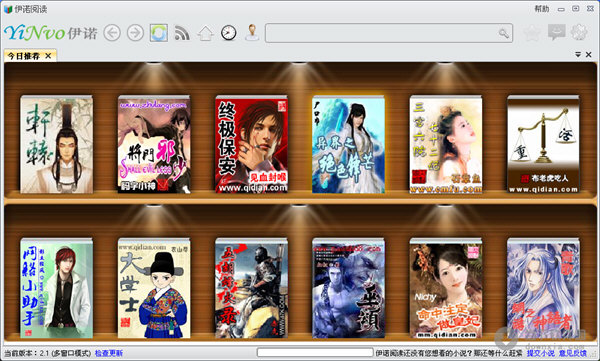Viewport: 600px width, 361px height.
Task: Click the 意见反馈 link
Action: (x=573, y=353)
